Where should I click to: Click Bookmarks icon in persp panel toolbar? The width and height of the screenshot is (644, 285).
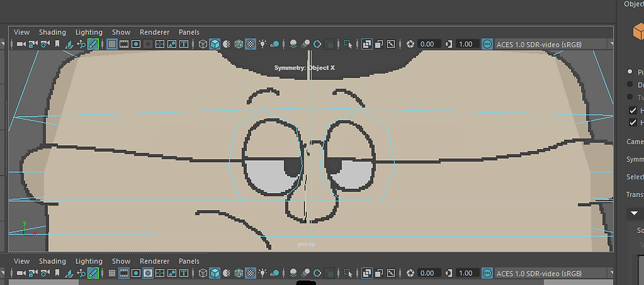(57, 44)
